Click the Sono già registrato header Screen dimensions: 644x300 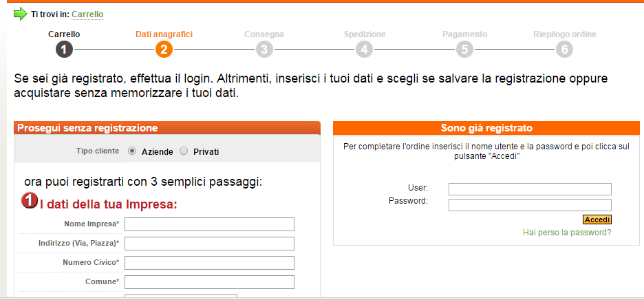pos(486,128)
